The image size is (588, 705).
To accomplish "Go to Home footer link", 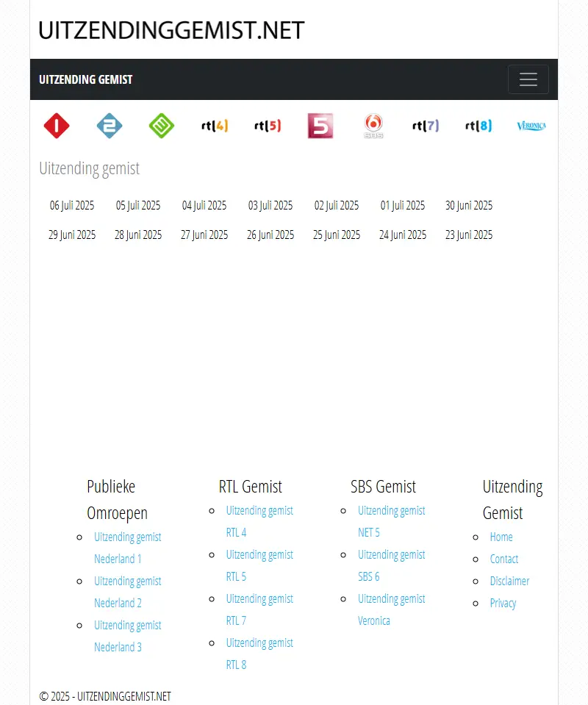I will point(501,537).
